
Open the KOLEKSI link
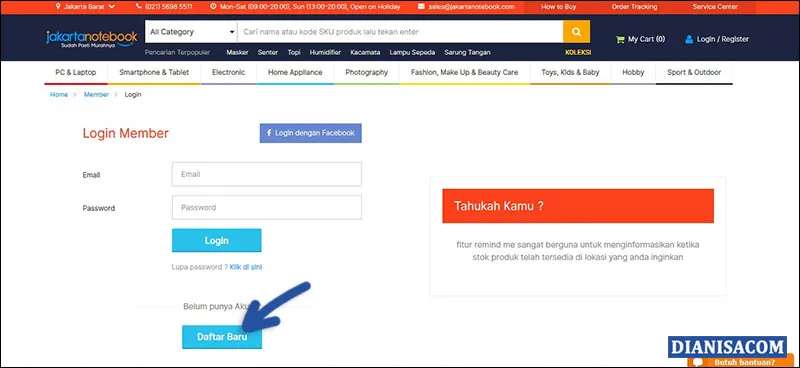[578, 53]
